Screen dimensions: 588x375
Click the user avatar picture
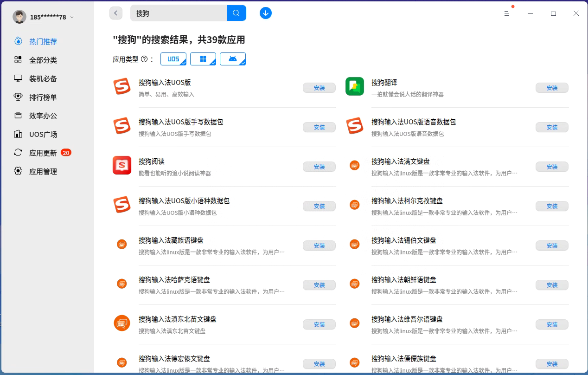(x=19, y=17)
